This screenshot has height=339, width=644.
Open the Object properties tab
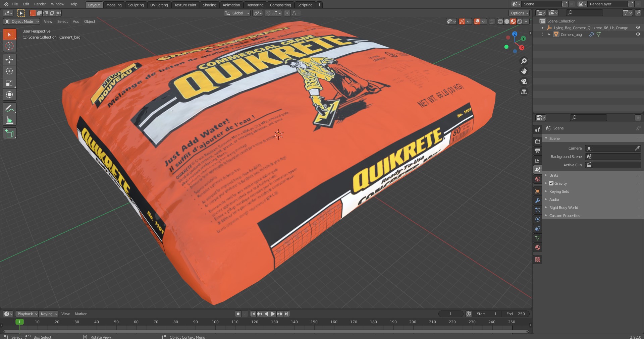point(538,191)
